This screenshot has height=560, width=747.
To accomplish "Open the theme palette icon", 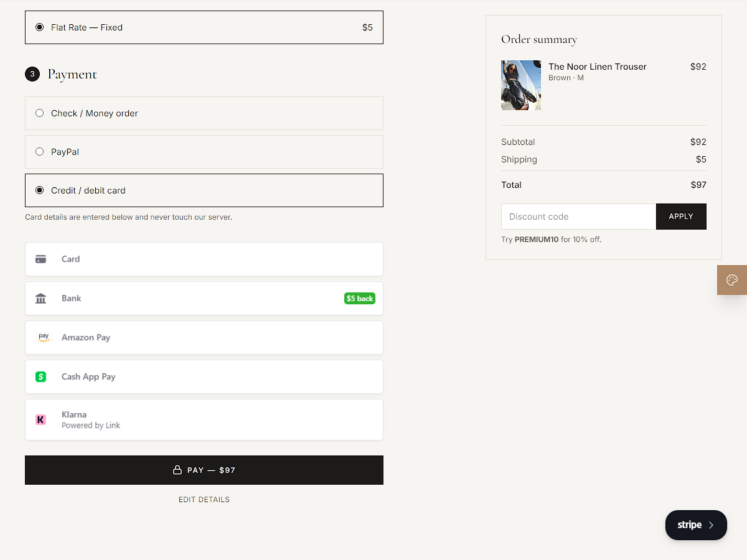I will [732, 280].
